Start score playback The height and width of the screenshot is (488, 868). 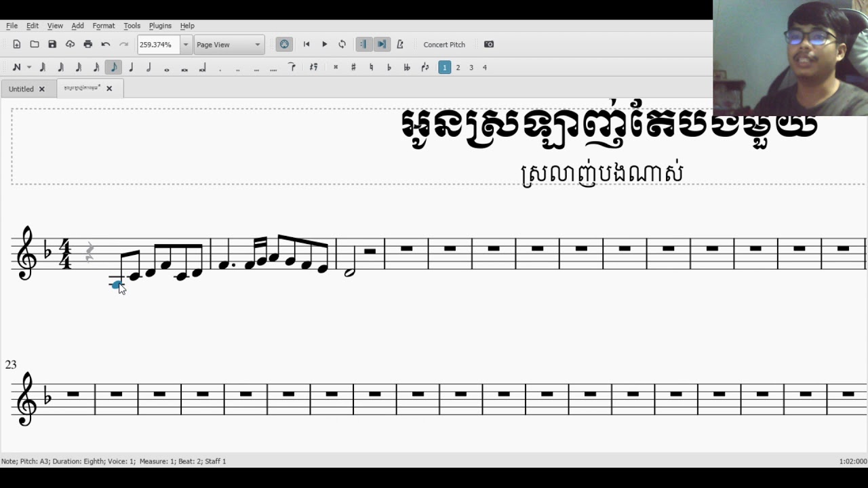pos(324,45)
